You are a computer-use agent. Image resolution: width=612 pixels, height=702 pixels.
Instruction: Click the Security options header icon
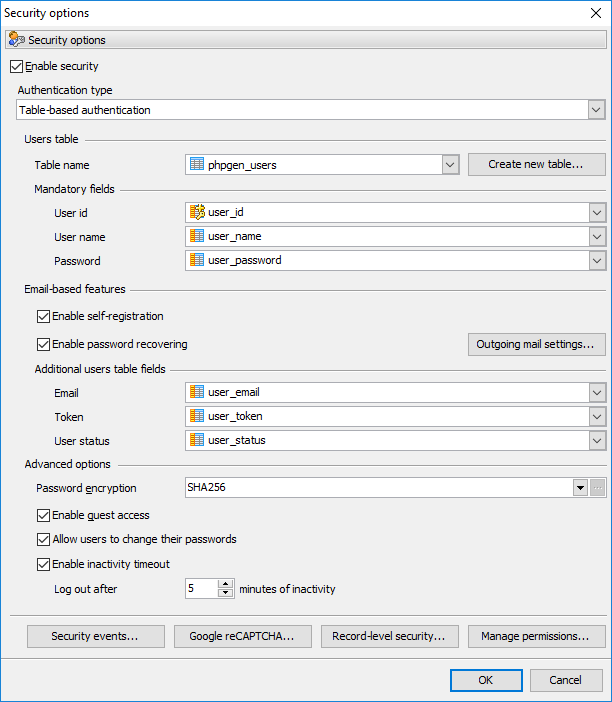coord(16,40)
